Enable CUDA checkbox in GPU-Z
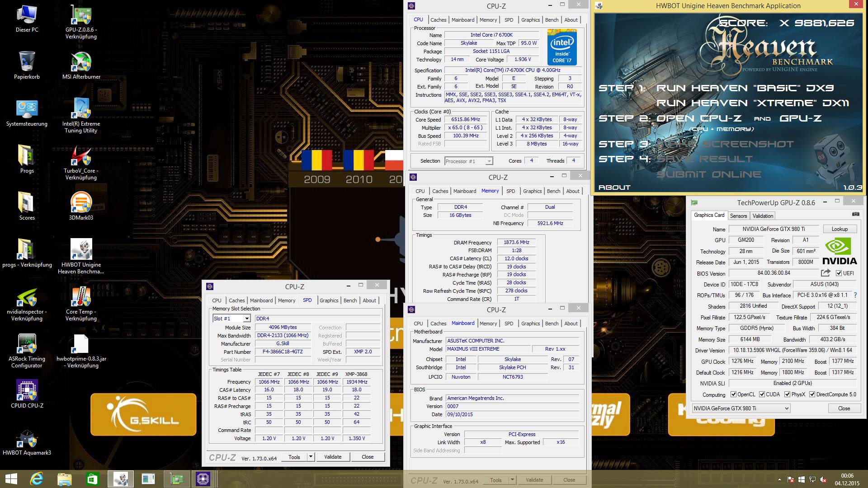This screenshot has width=868, height=488. pyautogui.click(x=760, y=394)
